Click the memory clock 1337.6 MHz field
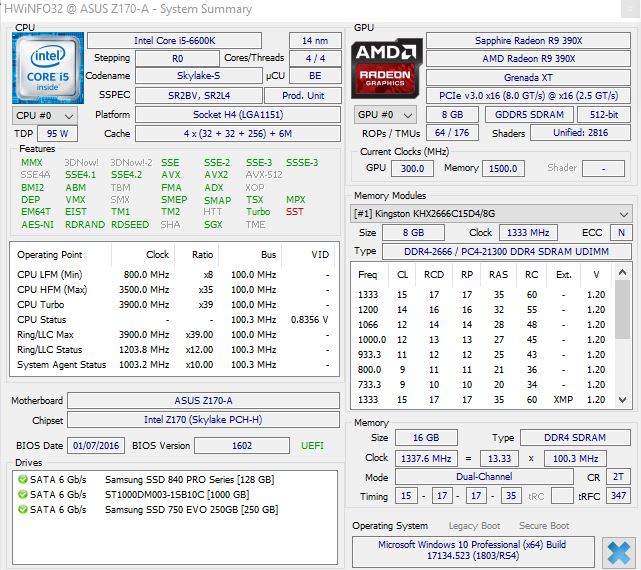The image size is (641, 570). coord(426,458)
